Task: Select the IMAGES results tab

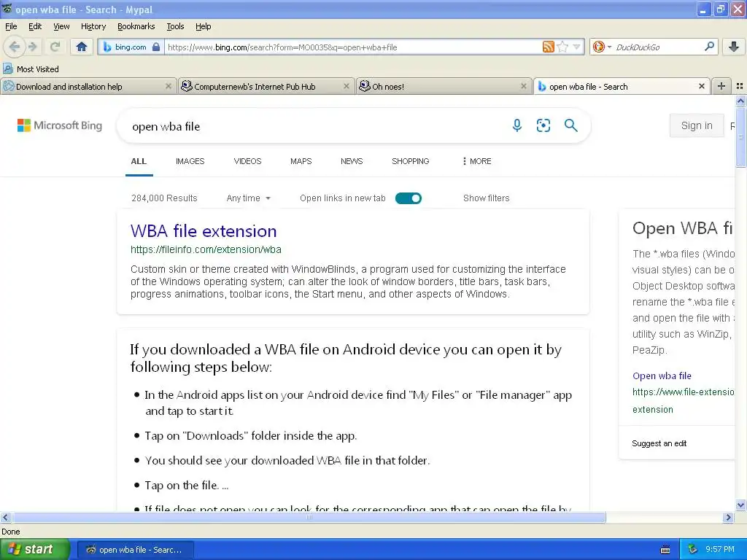Action: point(190,161)
